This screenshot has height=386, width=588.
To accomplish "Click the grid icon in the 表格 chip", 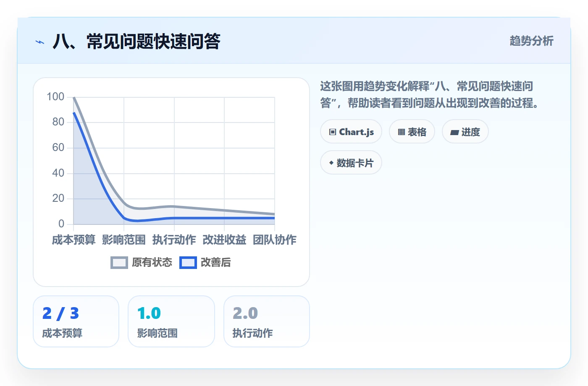I will point(402,132).
